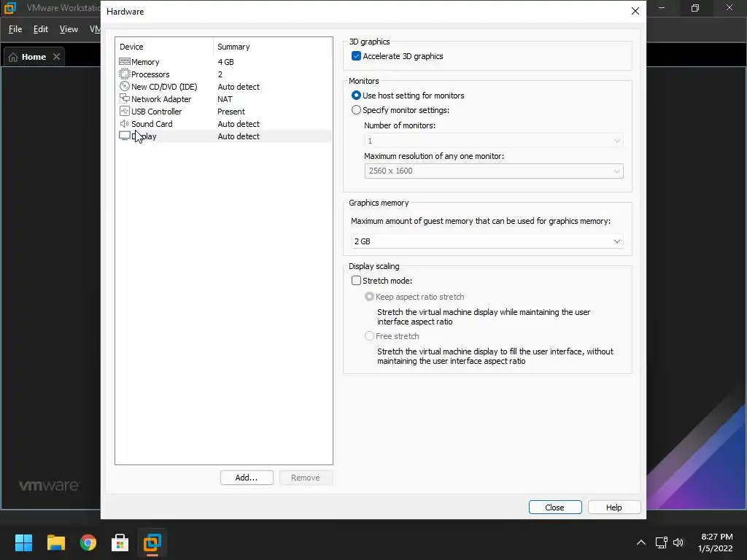Minimize the VMware Workstation window
Screen dimensions: 747x560
(x=662, y=8)
